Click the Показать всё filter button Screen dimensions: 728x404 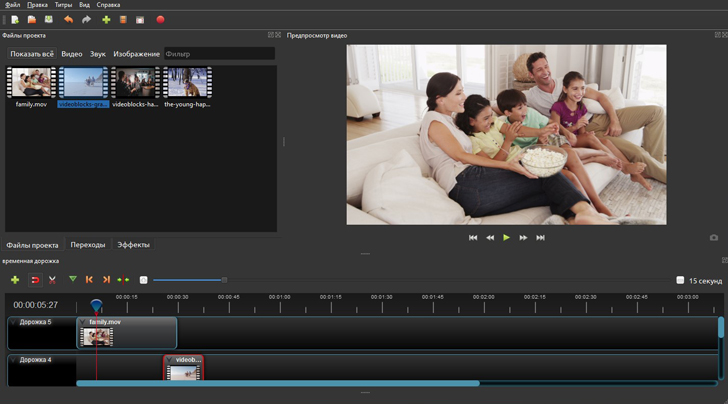(x=32, y=53)
